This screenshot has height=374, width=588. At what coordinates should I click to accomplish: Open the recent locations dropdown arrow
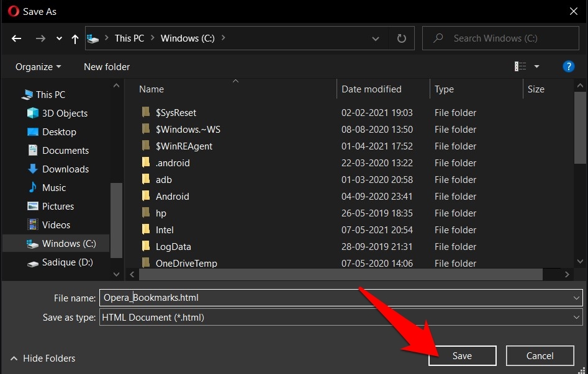(x=59, y=38)
